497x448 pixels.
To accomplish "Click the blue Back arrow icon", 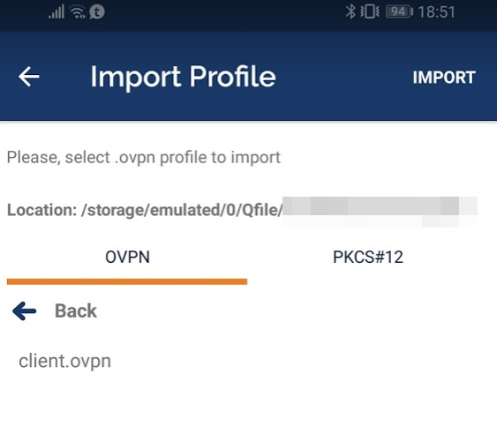I will click(x=25, y=311).
